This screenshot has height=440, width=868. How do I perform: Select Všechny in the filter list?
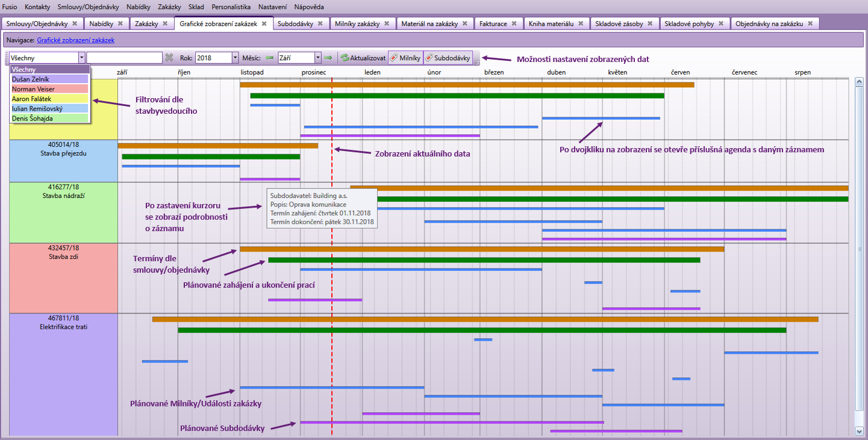click(50, 70)
